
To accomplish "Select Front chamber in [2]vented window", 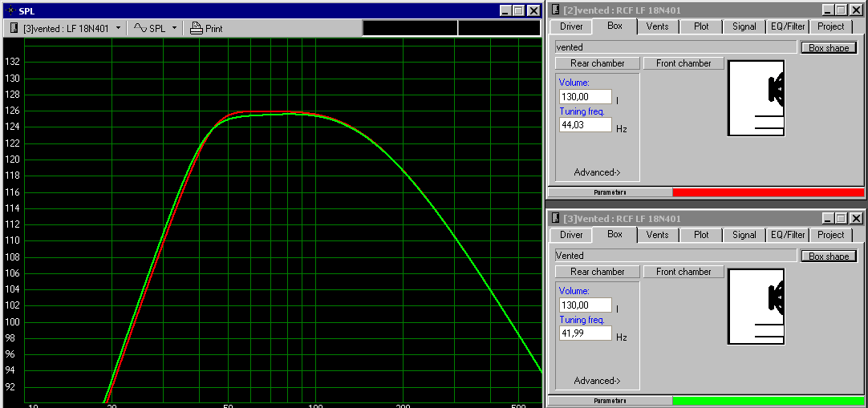I will [x=683, y=63].
